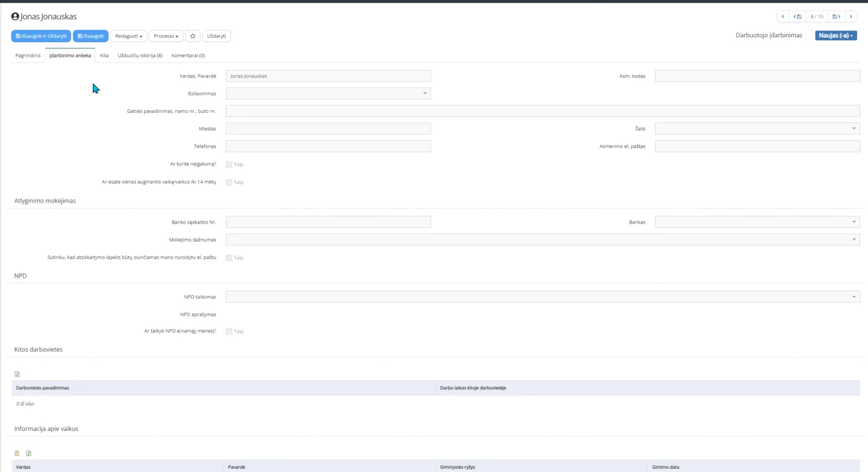This screenshot has height=472, width=868.
Task: Expand the Bankas dropdown list
Action: click(x=757, y=222)
